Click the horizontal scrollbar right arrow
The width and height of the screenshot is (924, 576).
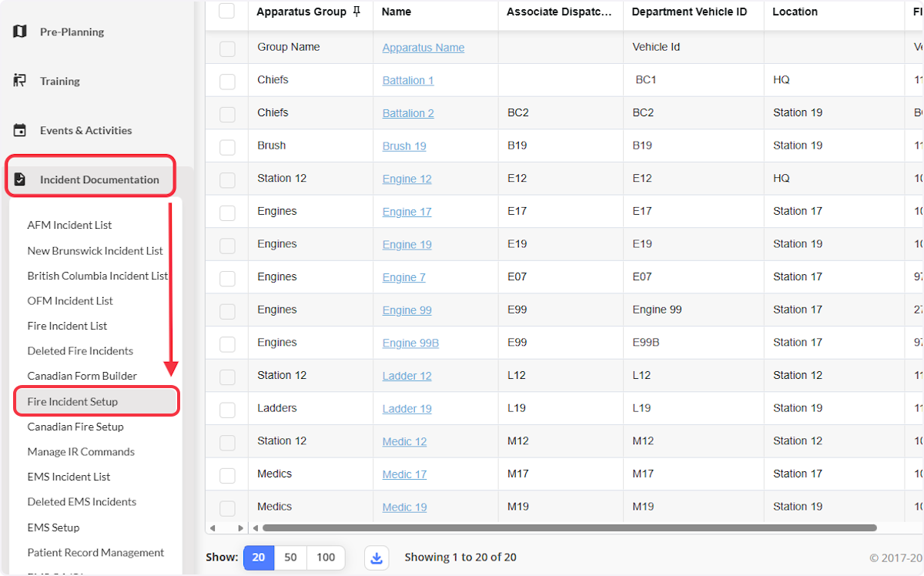(240, 528)
